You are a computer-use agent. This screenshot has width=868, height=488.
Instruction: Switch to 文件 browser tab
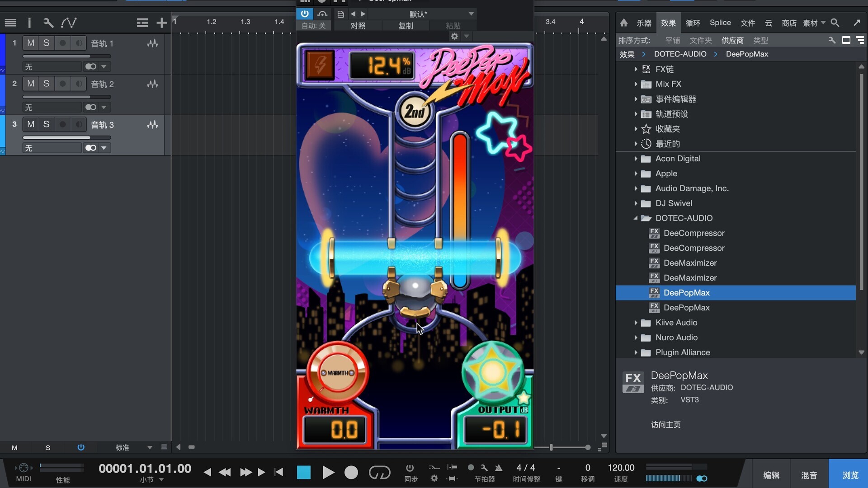point(748,23)
